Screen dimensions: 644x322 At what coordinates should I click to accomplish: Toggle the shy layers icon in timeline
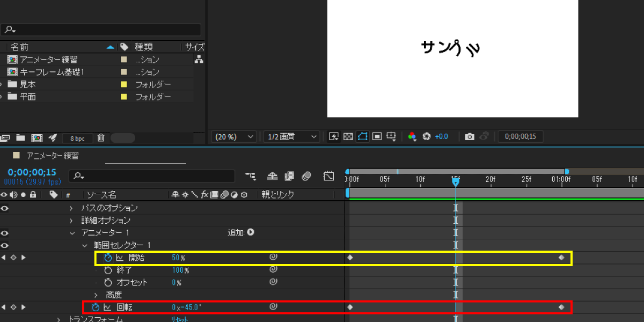[x=272, y=175]
